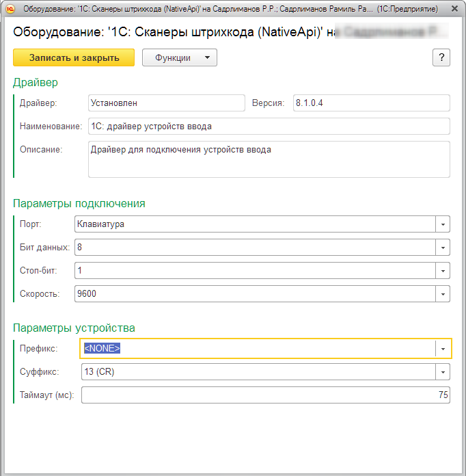Image resolution: width=466 pixels, height=476 pixels.
Task: Click the 'Порт:' label
Action: pyautogui.click(x=30, y=224)
